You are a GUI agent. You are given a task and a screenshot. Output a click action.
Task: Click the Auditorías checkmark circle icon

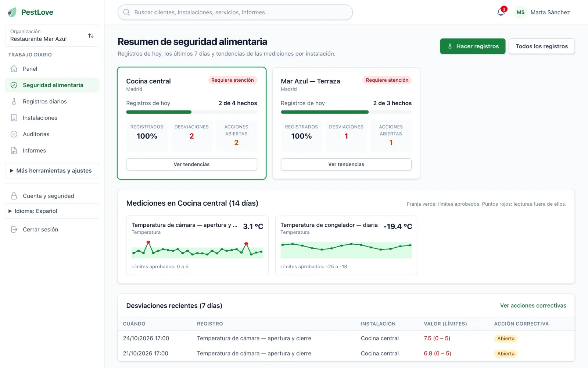[x=14, y=134]
